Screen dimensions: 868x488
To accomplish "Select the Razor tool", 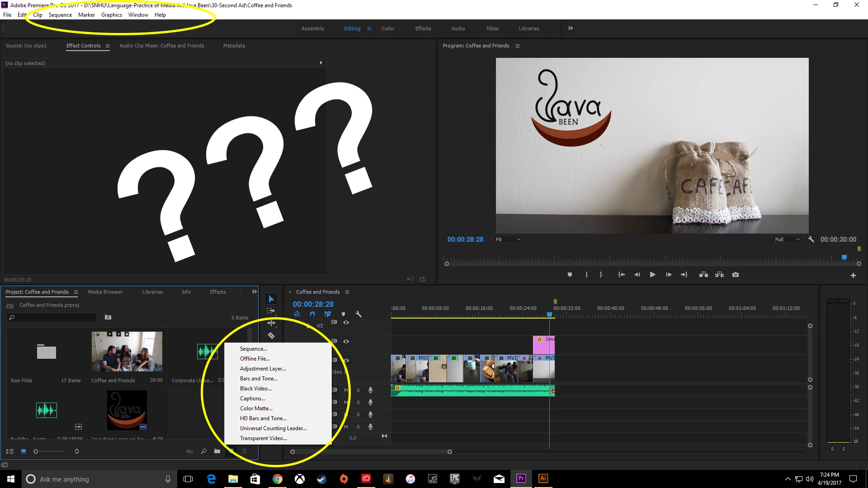I will coord(271,336).
